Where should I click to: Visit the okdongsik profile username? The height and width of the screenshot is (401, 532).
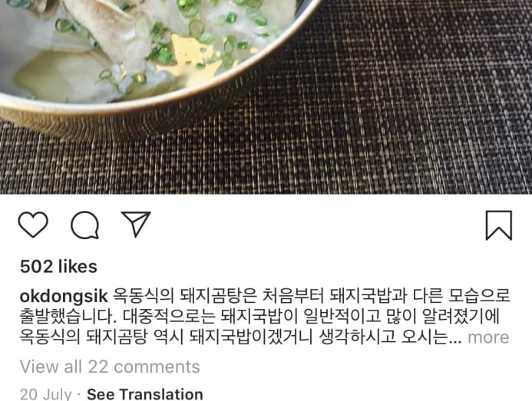[x=64, y=297]
